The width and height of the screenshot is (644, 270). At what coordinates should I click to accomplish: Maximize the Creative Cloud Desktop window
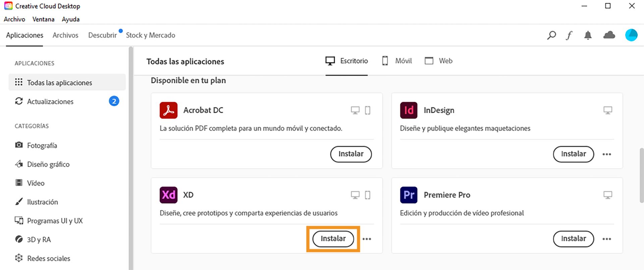point(608,6)
